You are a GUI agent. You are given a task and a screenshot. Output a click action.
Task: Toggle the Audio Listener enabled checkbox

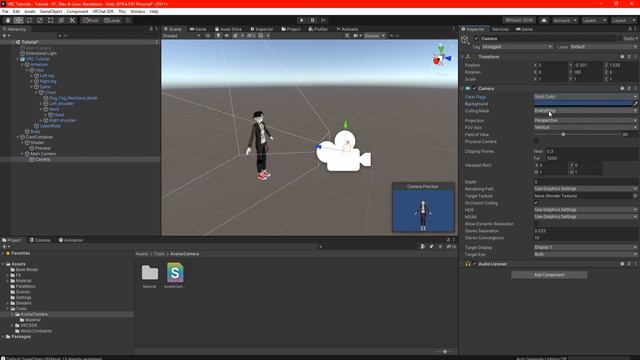pos(474,264)
